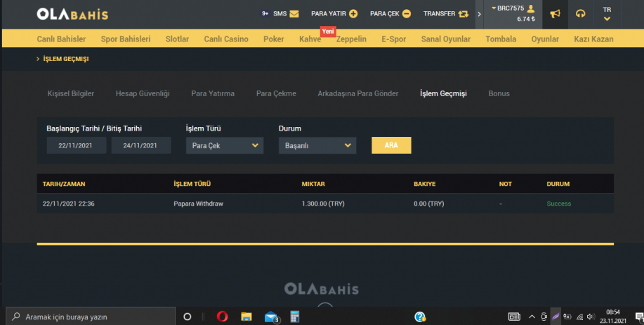Open the headset live support icon

tap(580, 14)
